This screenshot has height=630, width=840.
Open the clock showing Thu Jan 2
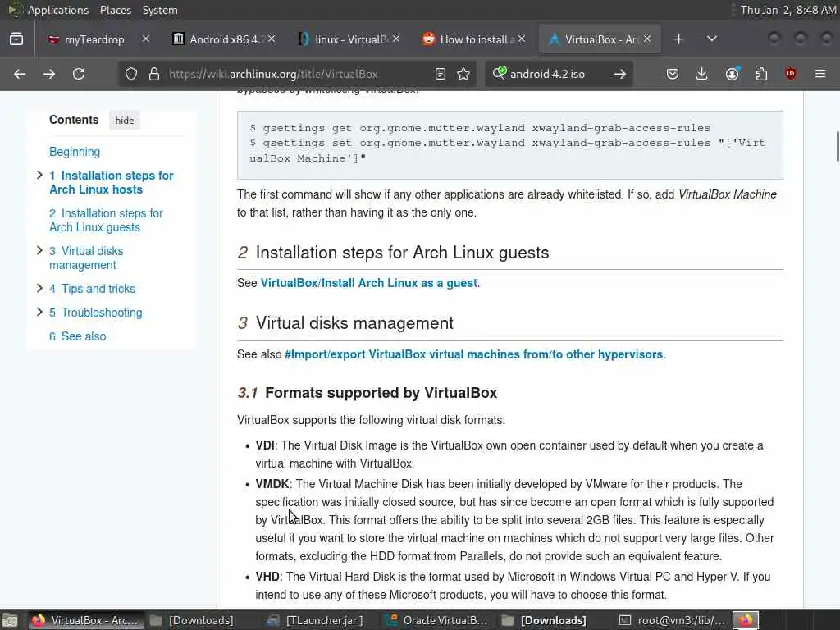[x=787, y=10]
